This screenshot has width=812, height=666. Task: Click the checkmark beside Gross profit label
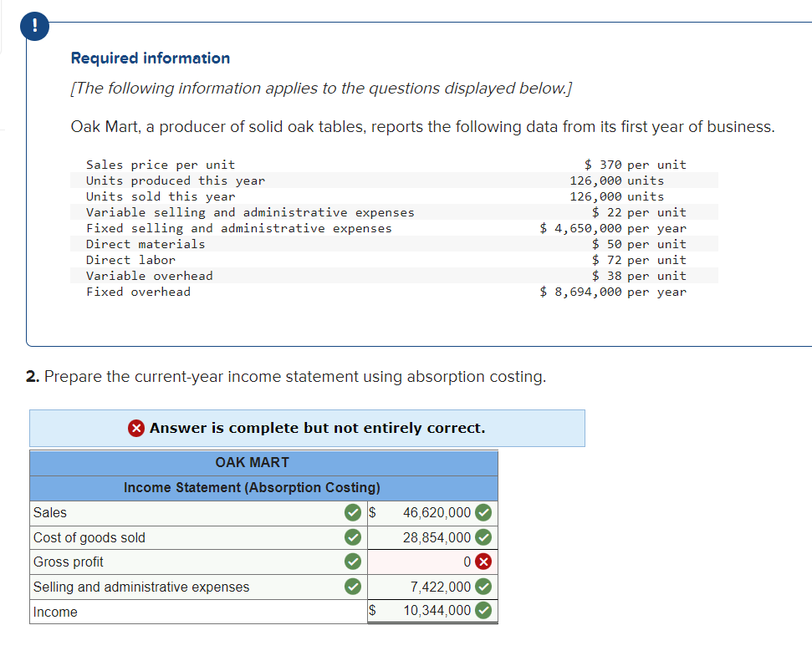[x=352, y=562]
